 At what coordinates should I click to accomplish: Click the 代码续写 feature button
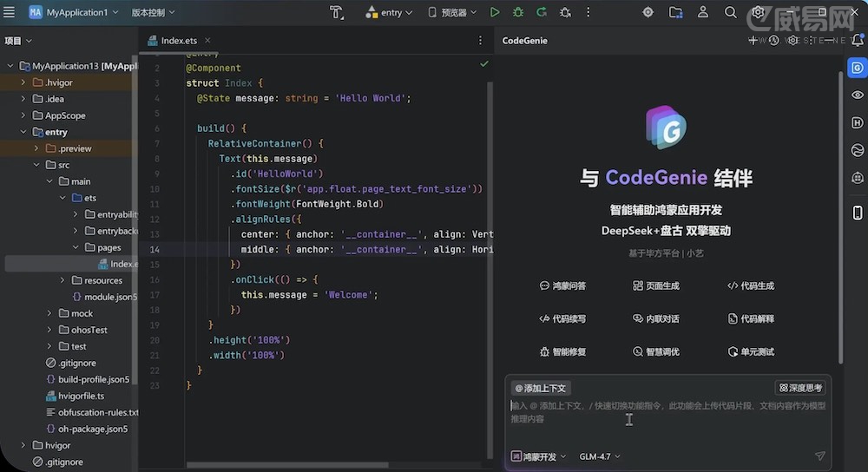tap(562, 318)
